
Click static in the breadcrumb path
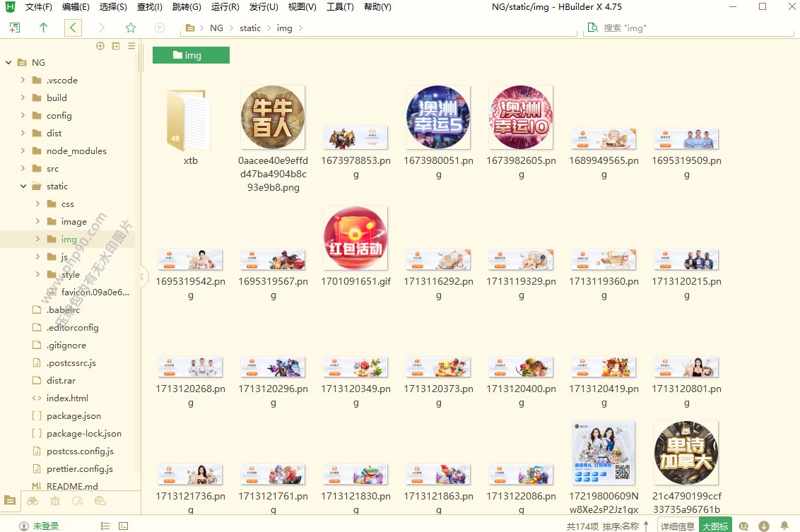250,28
